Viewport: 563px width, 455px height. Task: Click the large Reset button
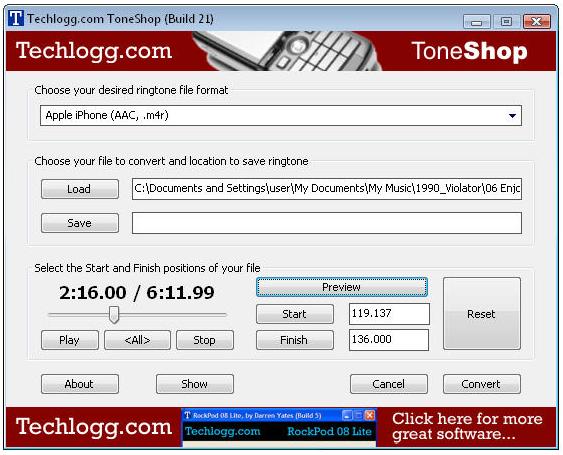(x=482, y=314)
